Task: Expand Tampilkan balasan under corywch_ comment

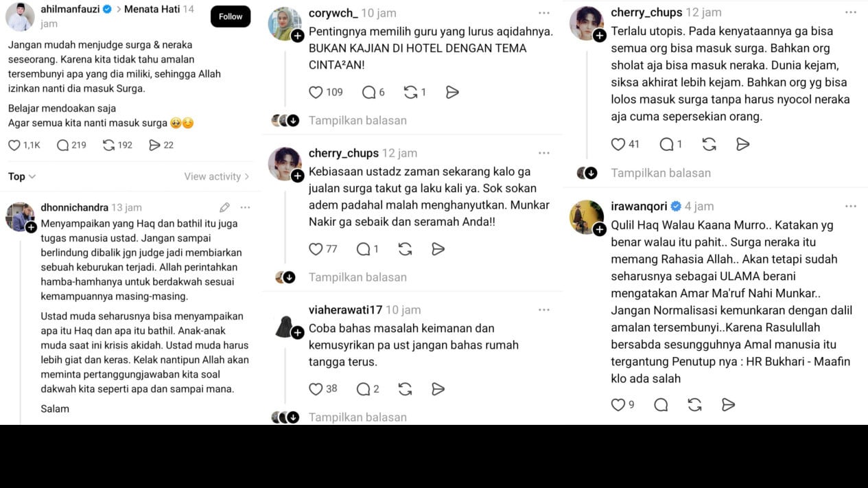Action: pyautogui.click(x=357, y=120)
